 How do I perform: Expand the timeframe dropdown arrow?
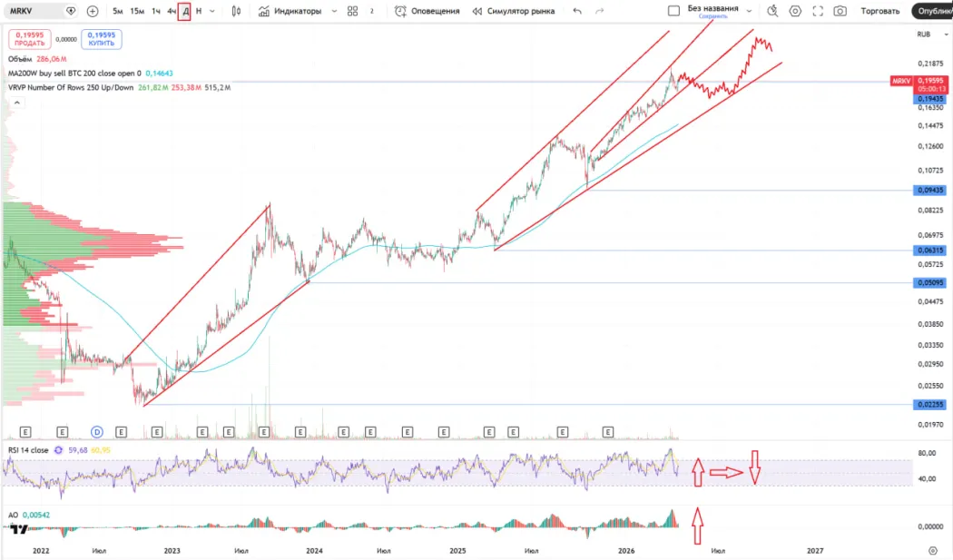212,11
